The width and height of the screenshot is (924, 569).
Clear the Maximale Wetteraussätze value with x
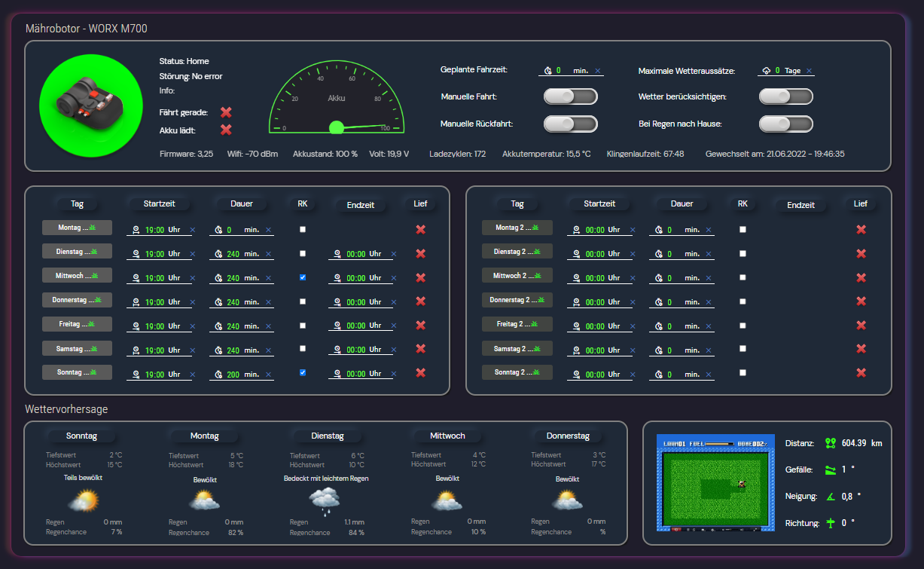point(810,71)
